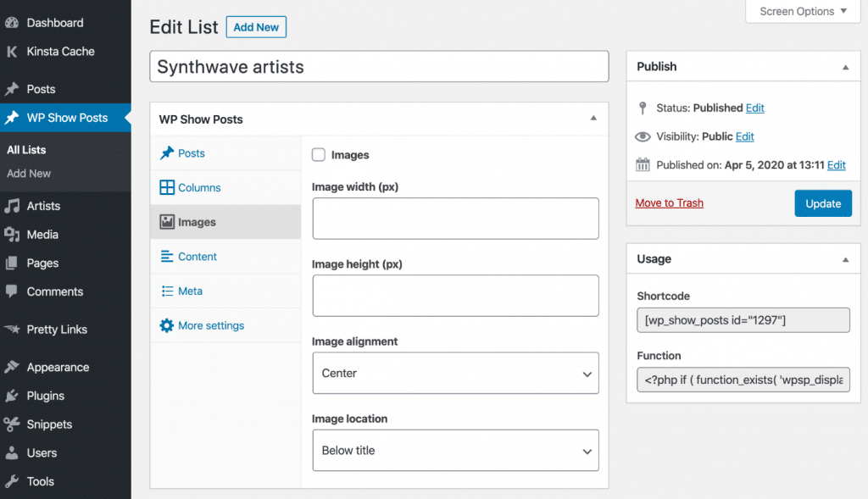Screen dimensions: 868x499
Task: Open Add New under WP Show Posts menu
Action: tap(29, 174)
